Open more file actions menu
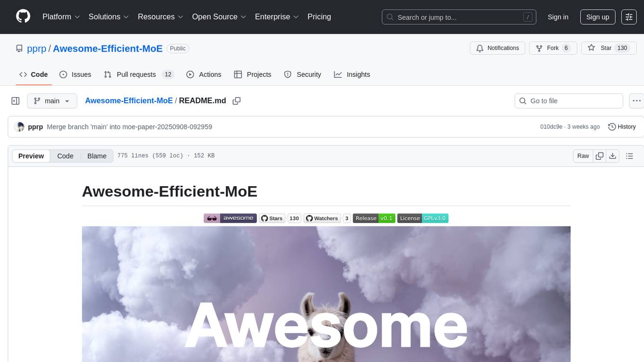Screen dimensions: 644x362 (636, 101)
